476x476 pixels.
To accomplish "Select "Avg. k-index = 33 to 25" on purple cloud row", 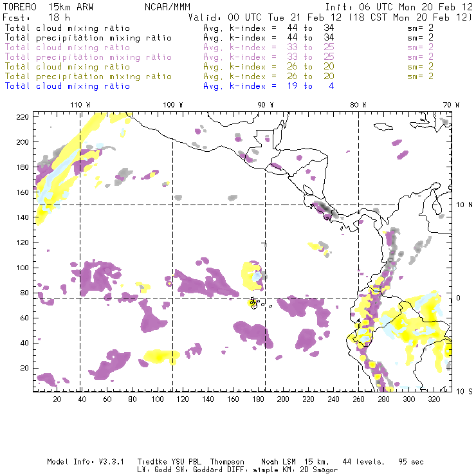I will [269, 48].
